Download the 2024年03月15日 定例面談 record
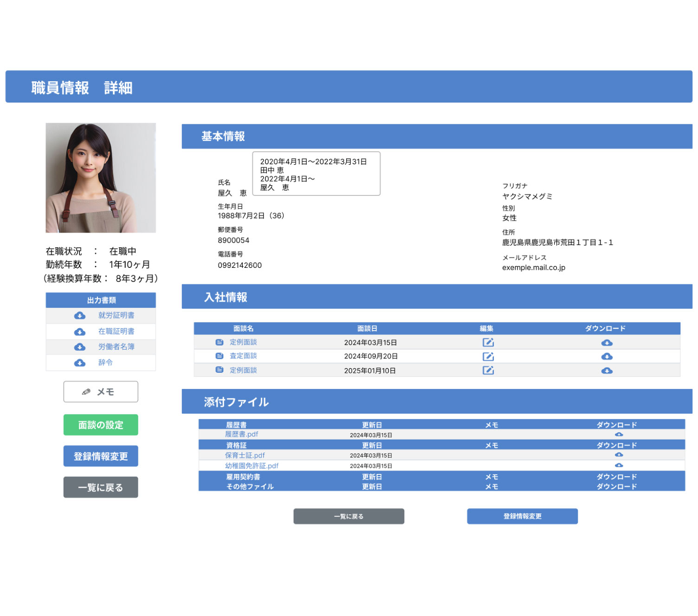Screen dimensions: 698x616 tap(607, 343)
